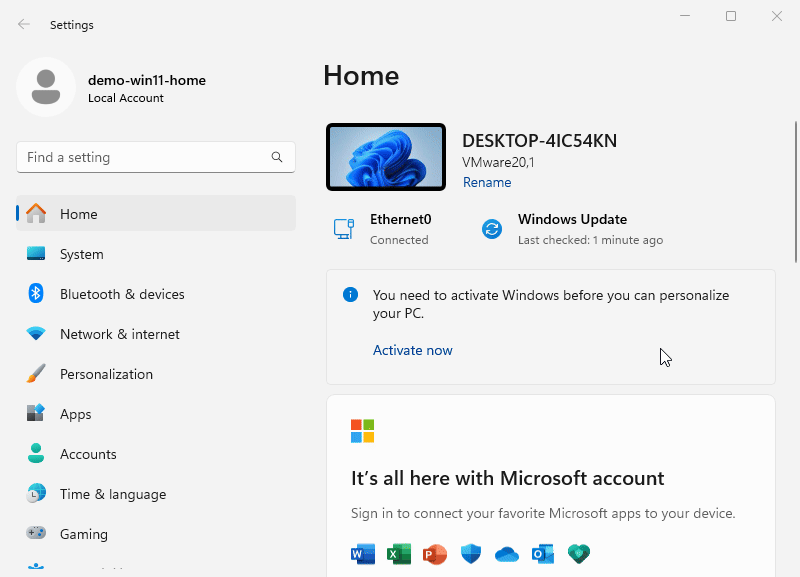
Task: Click the Network wifi icon
Action: [36, 334]
